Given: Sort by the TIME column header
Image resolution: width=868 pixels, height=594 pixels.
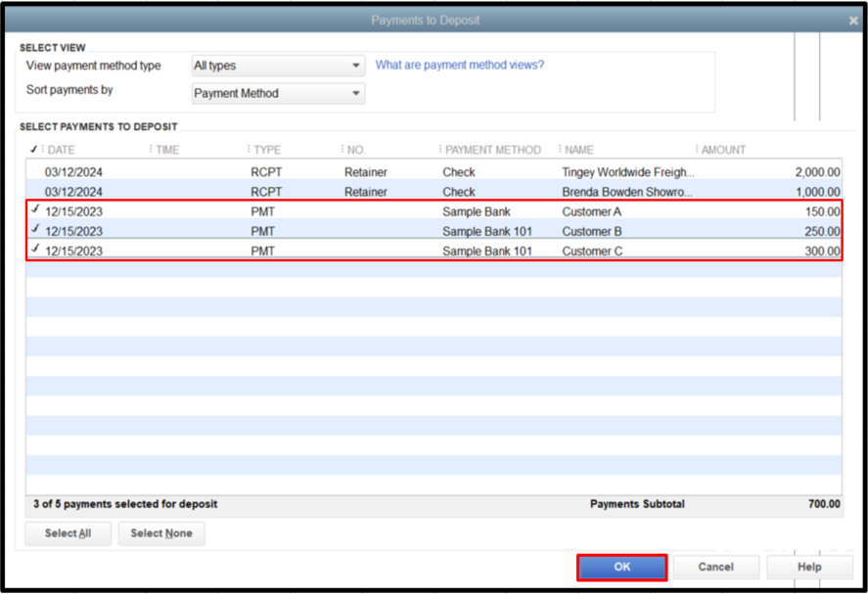Looking at the screenshot, I should click(x=167, y=150).
